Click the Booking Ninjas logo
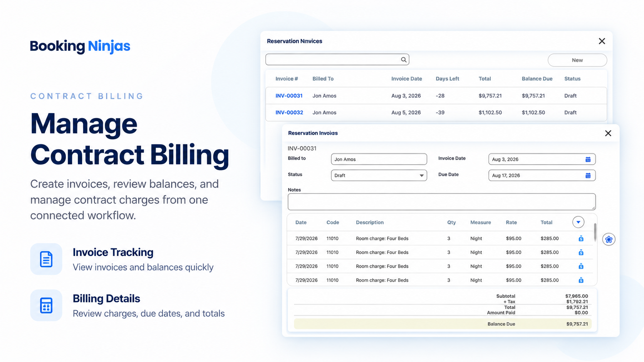The image size is (644, 362). (x=80, y=46)
